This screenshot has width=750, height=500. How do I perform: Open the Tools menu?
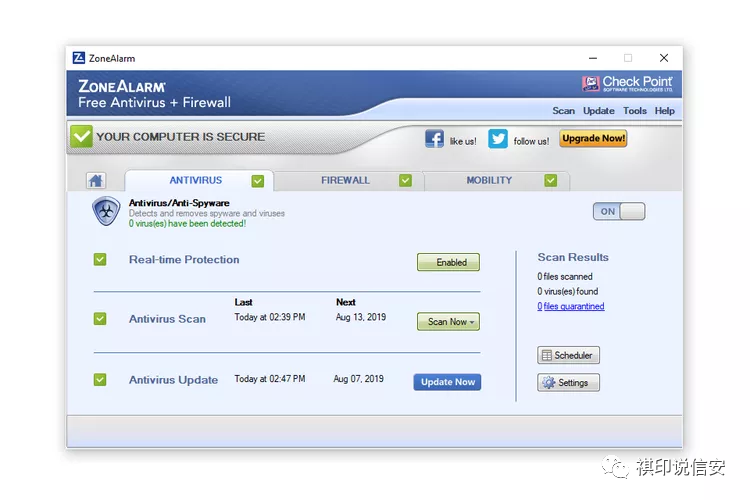635,111
